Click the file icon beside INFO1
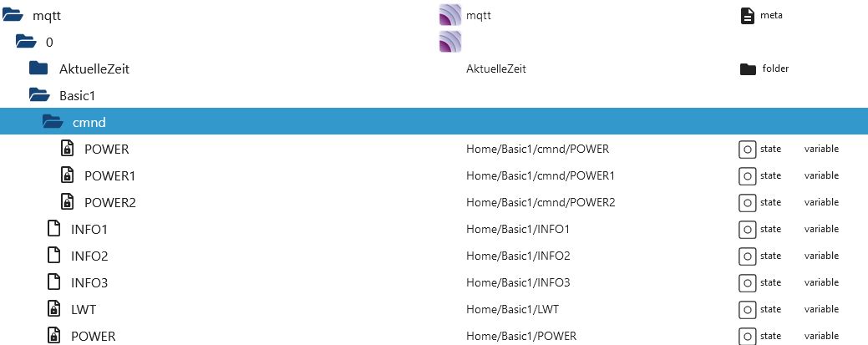The height and width of the screenshot is (345, 868). pos(53,229)
